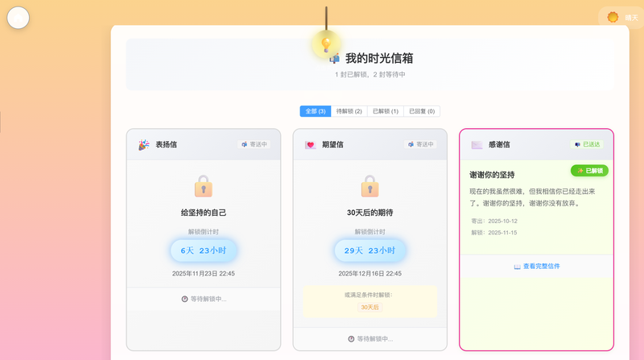
Task: Click the 29天 23小时 countdown pill
Action: coord(370,250)
